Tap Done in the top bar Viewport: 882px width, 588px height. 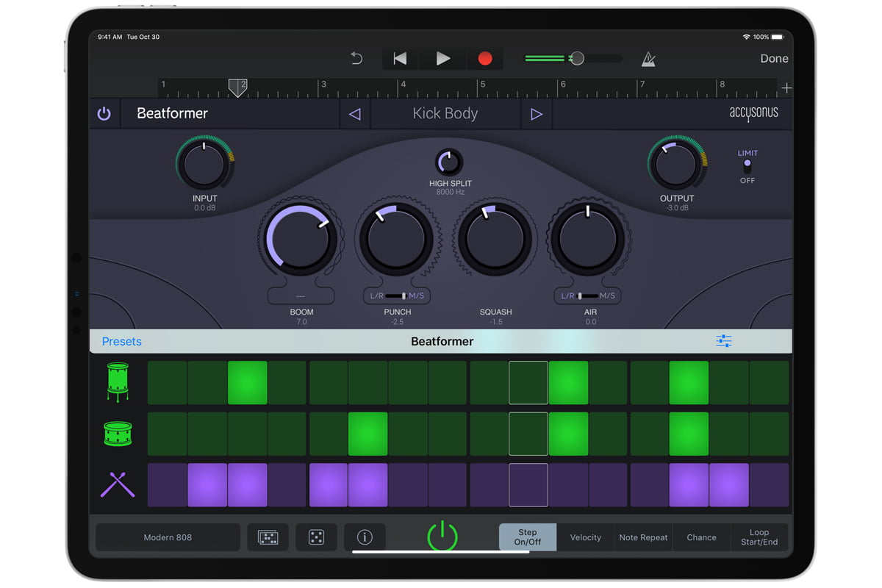(x=774, y=59)
